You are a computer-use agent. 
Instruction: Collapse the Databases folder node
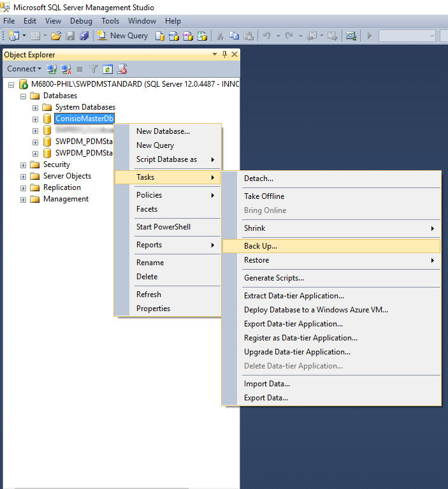point(24,96)
